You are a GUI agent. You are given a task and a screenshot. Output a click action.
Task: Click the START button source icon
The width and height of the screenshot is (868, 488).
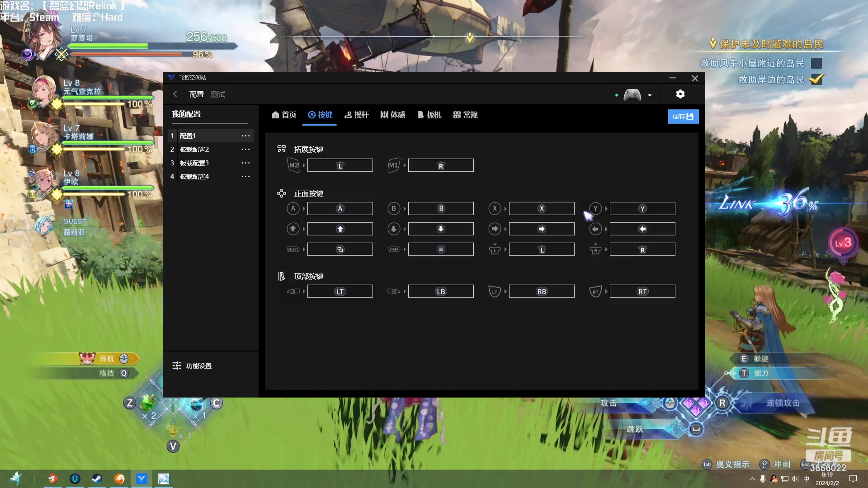click(394, 249)
